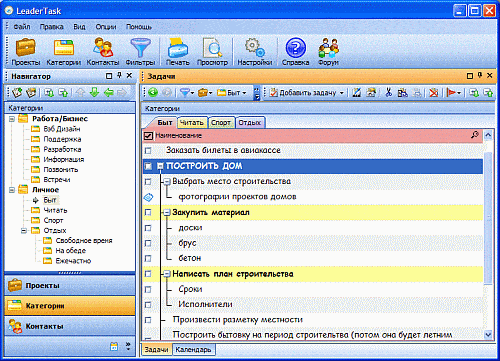Viewport: 500px width, 361px height.
Task: Toggle the Наименование header checkbox
Action: point(148,135)
